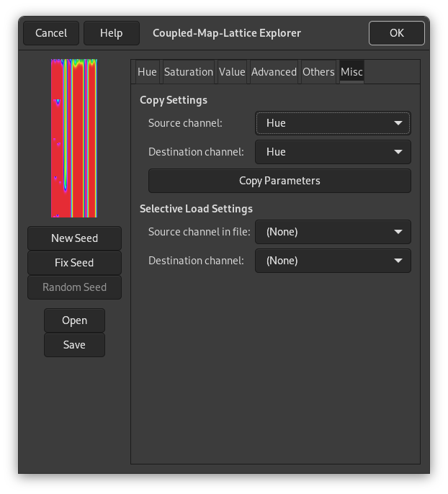Image resolution: width=448 pixels, height=494 pixels.
Task: Save the current parameters
Action: (74, 345)
